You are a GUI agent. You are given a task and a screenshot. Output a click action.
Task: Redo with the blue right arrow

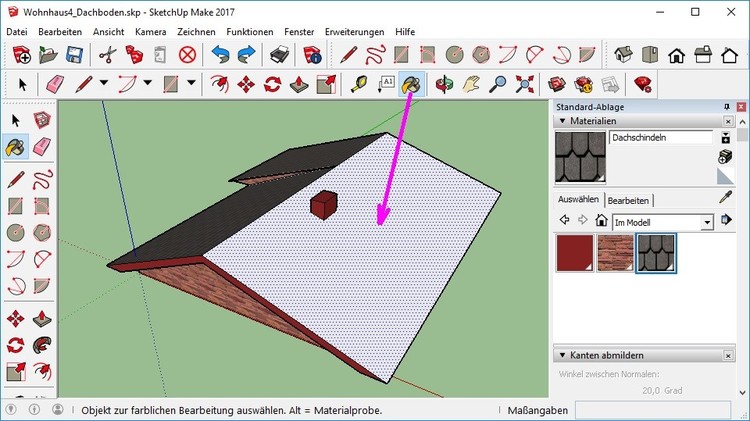point(246,55)
